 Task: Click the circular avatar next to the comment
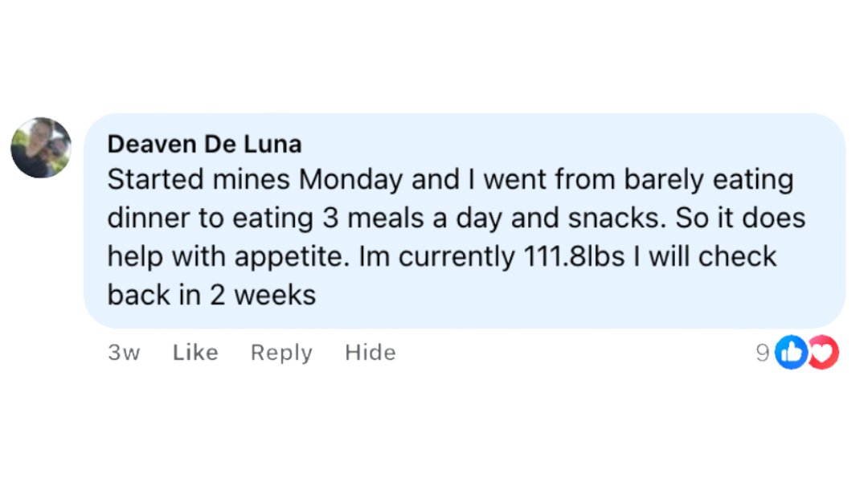click(40, 147)
